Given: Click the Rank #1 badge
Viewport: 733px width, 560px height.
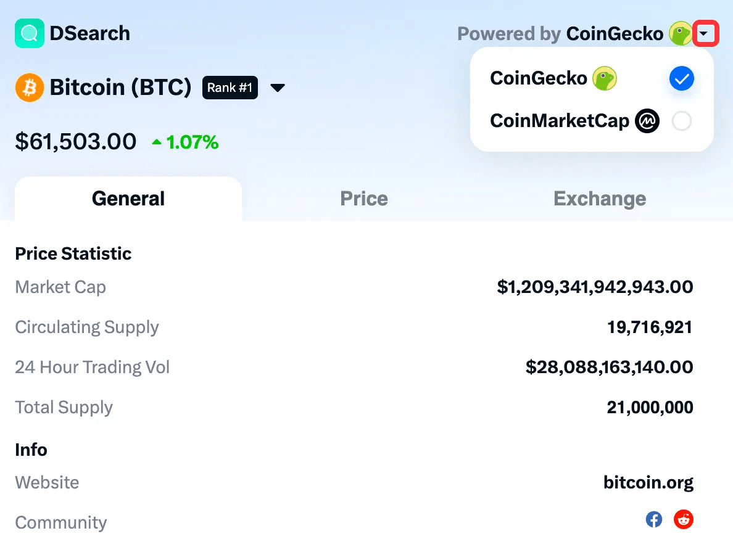Looking at the screenshot, I should tap(230, 88).
